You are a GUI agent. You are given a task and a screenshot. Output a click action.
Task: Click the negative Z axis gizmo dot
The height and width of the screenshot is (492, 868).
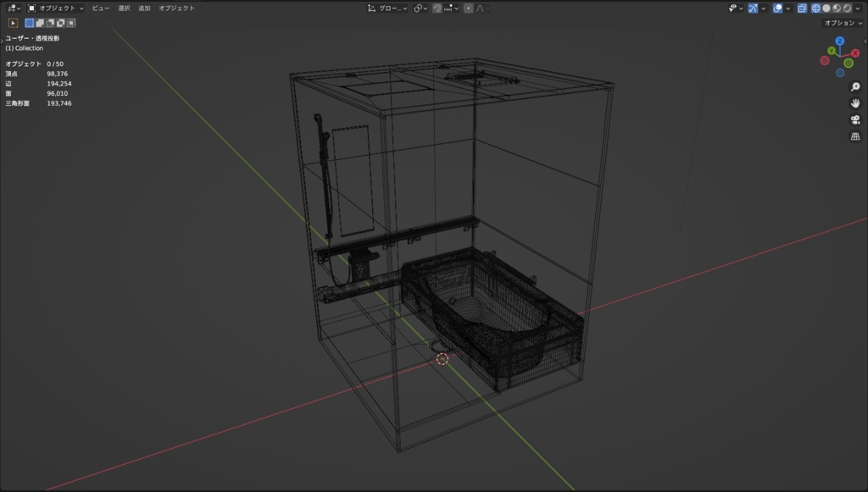coord(840,73)
